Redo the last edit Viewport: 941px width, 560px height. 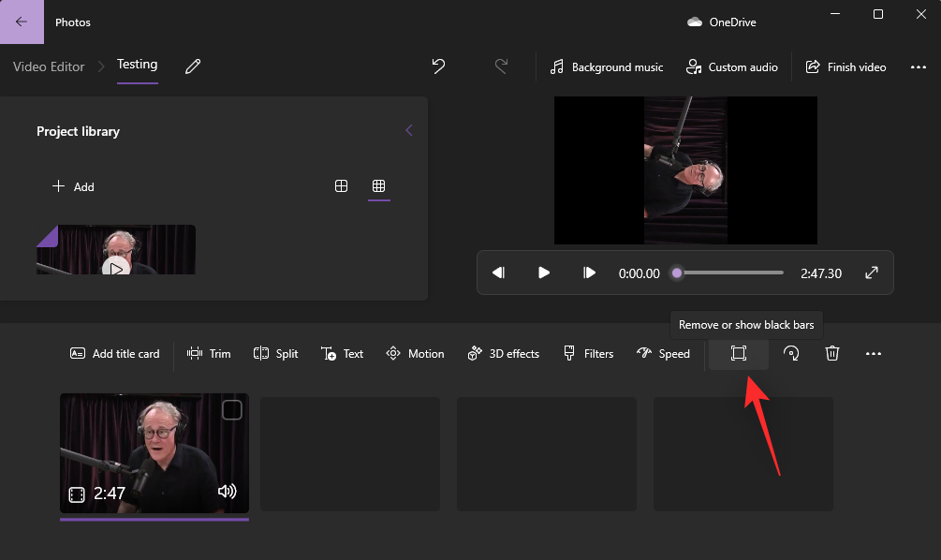pos(501,66)
